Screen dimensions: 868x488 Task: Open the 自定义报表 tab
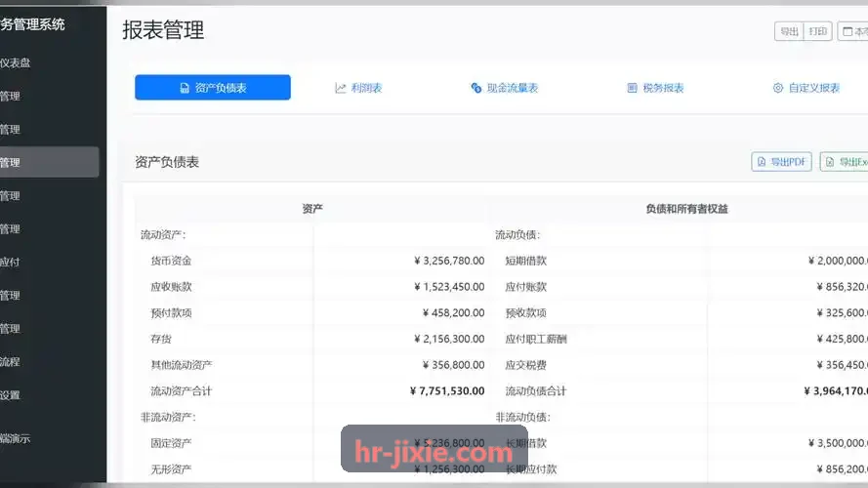tap(806, 88)
